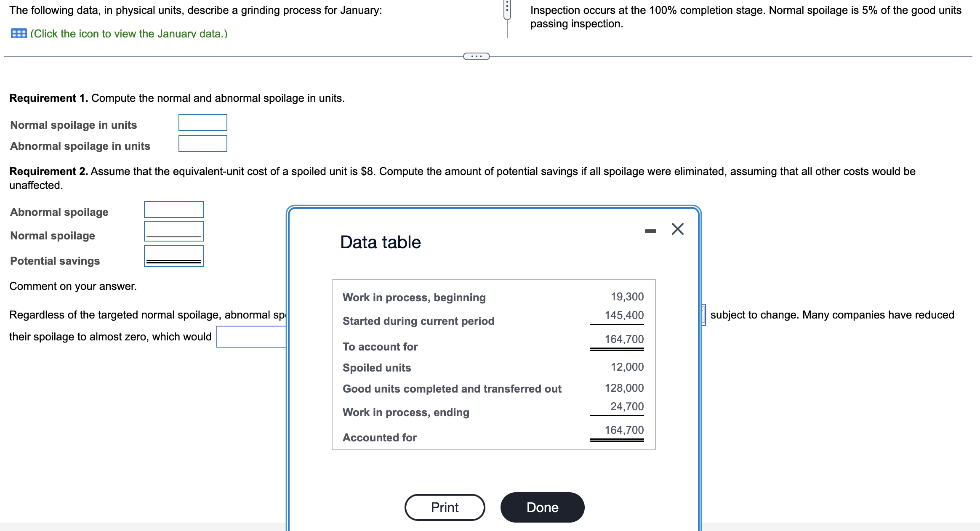Click the table icon to view January data

click(x=18, y=33)
